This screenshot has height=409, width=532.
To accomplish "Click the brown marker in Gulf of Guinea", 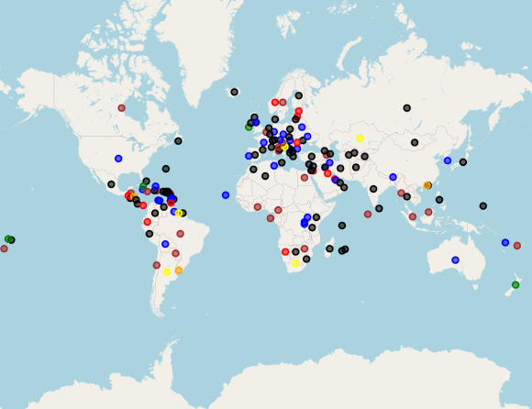I will (271, 218).
